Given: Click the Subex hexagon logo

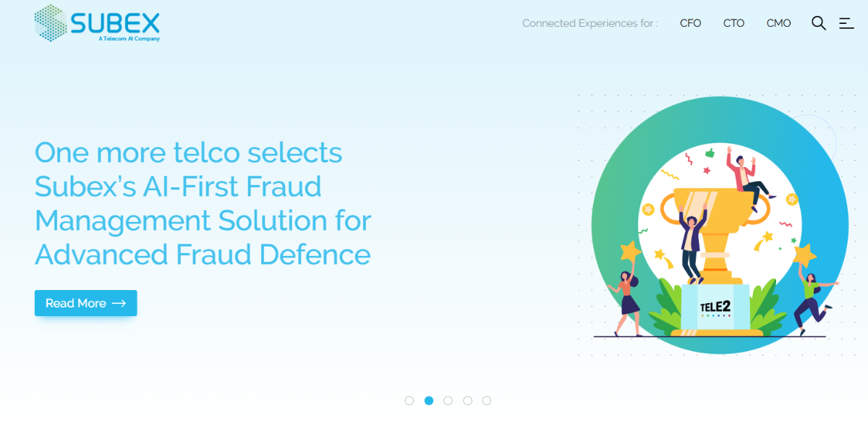Looking at the screenshot, I should click(50, 22).
